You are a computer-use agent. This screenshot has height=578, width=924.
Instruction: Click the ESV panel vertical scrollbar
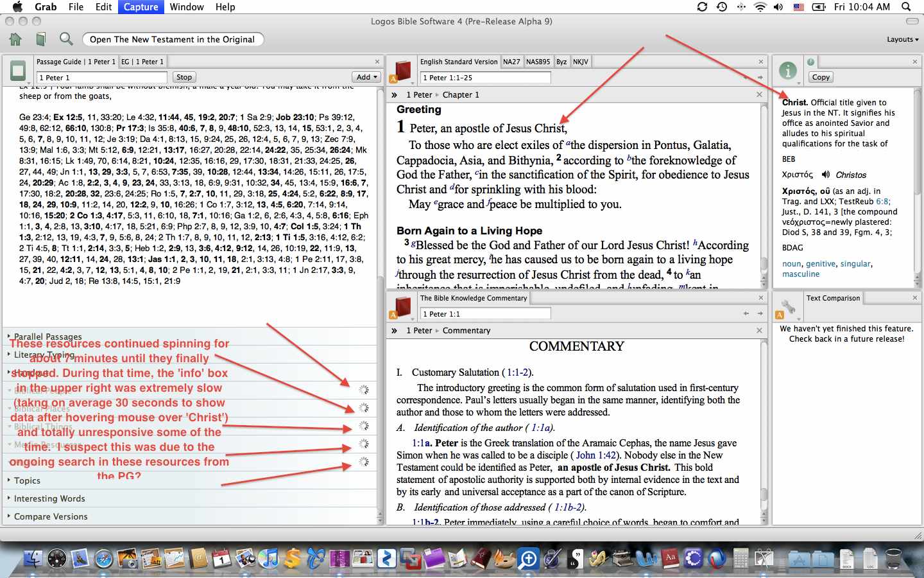pyautogui.click(x=764, y=195)
